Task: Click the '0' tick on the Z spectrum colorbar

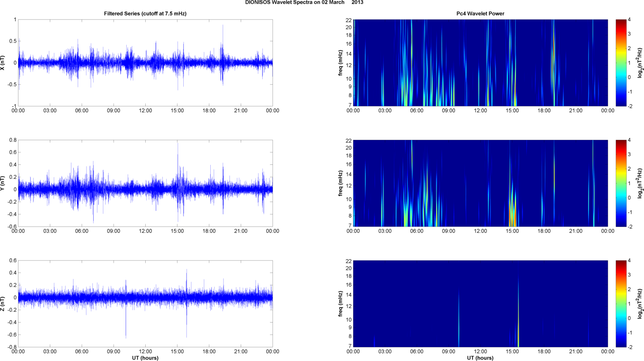Action: [x=630, y=318]
